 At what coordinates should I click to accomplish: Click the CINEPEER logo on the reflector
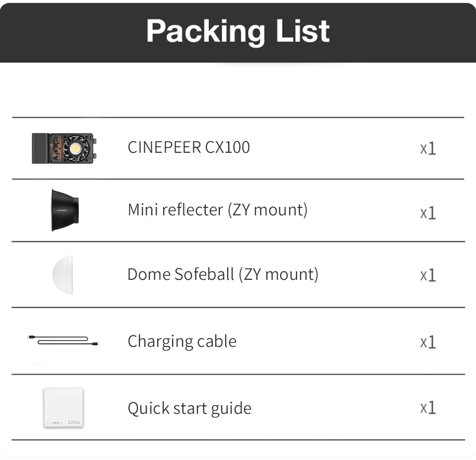(x=62, y=210)
